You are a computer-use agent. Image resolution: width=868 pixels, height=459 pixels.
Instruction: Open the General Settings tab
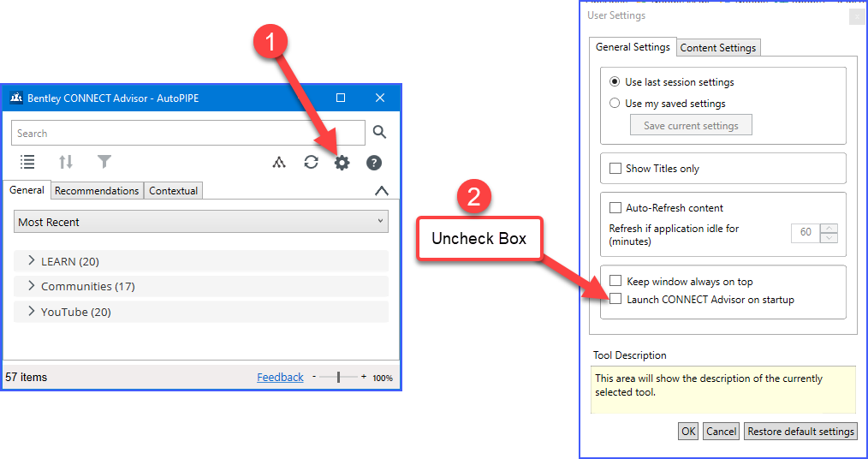[x=633, y=47]
